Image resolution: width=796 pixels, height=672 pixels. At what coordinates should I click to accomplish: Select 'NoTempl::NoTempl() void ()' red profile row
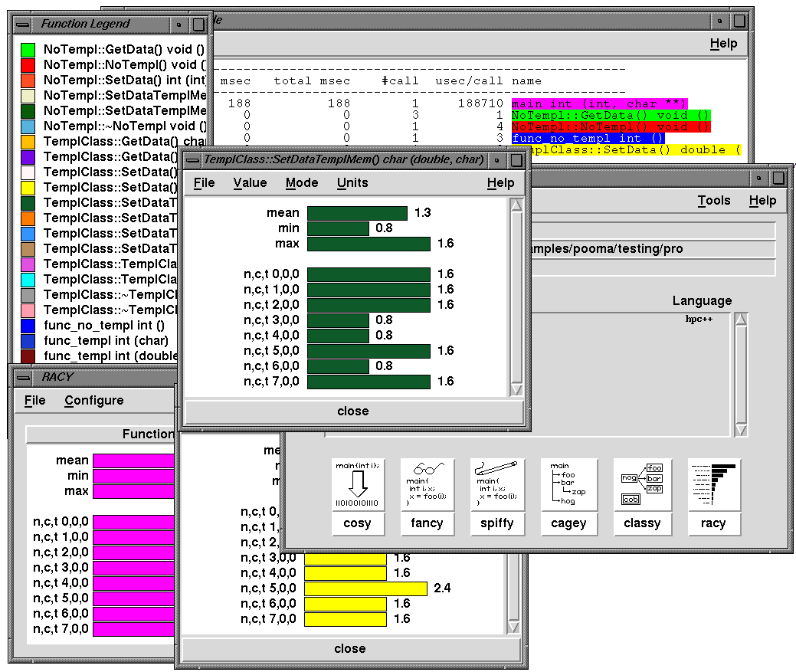(x=611, y=127)
